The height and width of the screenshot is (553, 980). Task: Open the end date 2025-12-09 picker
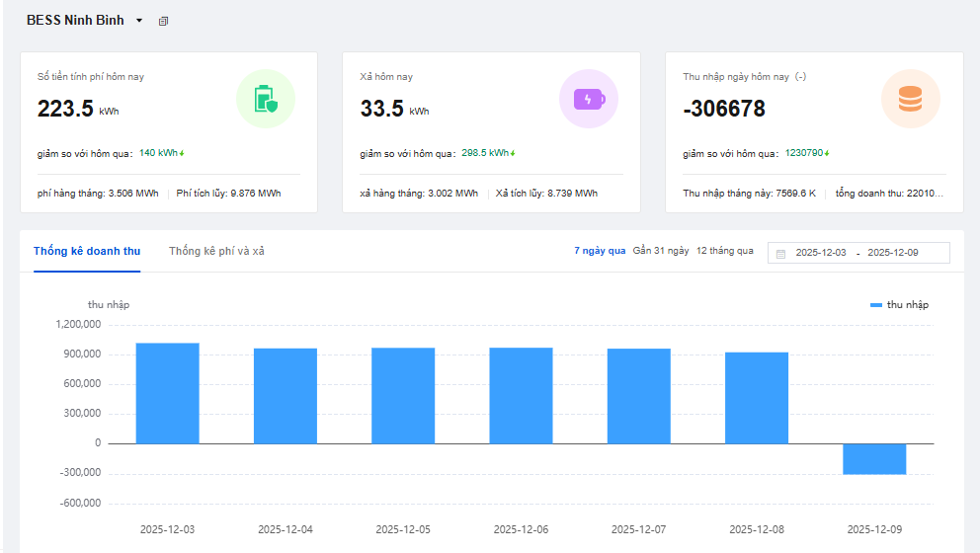pyautogui.click(x=893, y=253)
